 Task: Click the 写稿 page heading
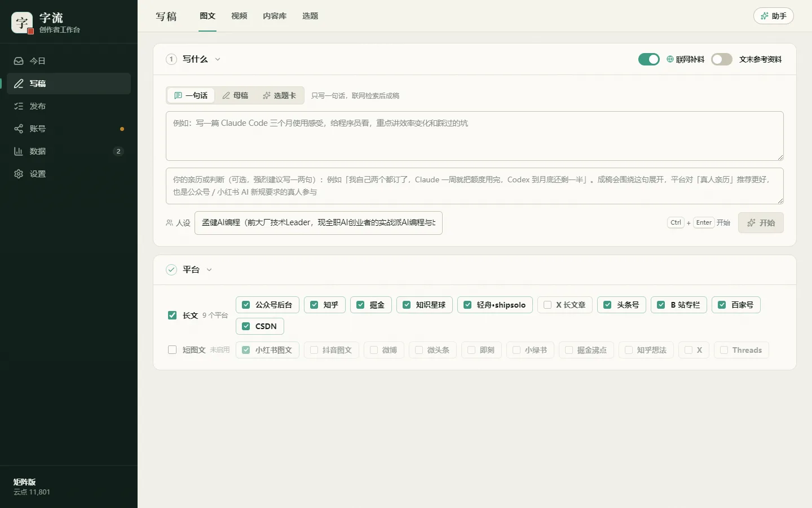166,16
